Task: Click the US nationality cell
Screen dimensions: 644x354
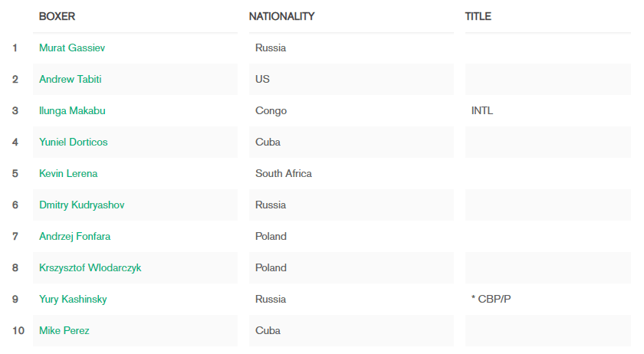Action: tap(351, 79)
